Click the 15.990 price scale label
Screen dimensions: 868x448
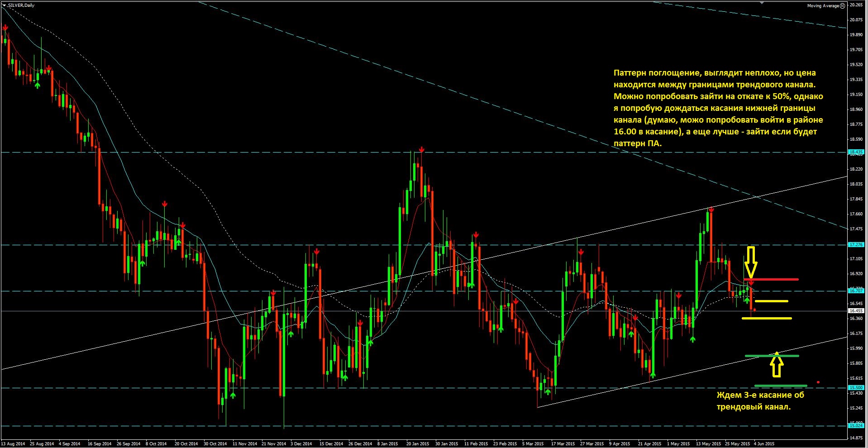(856, 348)
